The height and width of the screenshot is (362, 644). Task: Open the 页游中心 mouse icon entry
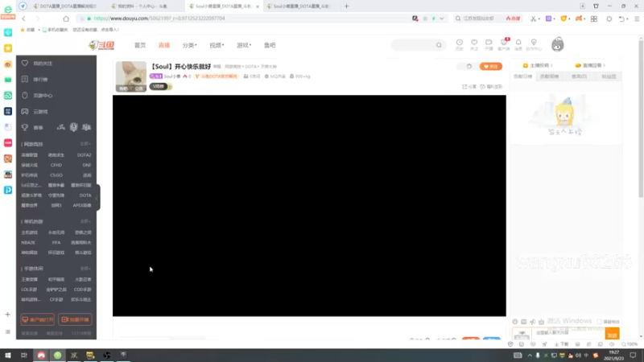pos(25,95)
